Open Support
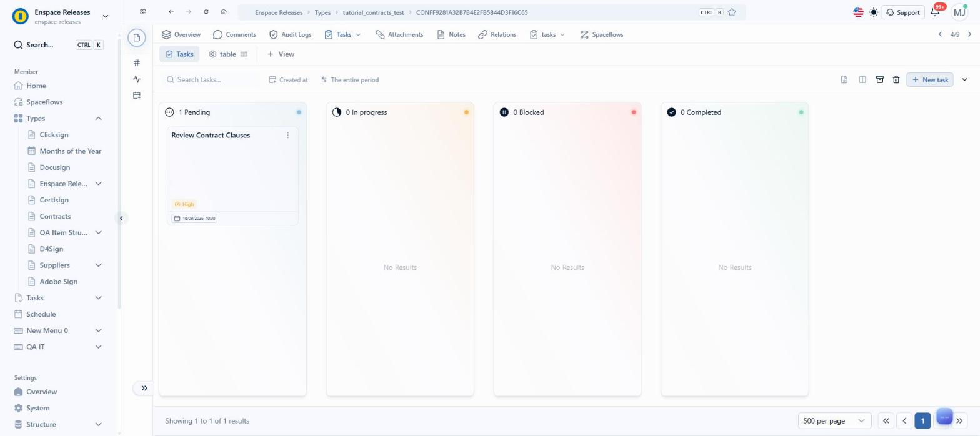This screenshot has width=980, height=436. 902,12
